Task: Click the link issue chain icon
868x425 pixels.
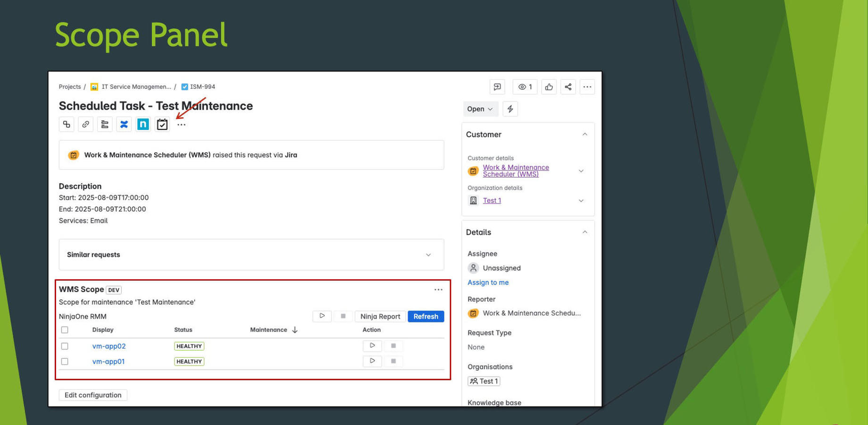Action: [x=85, y=124]
